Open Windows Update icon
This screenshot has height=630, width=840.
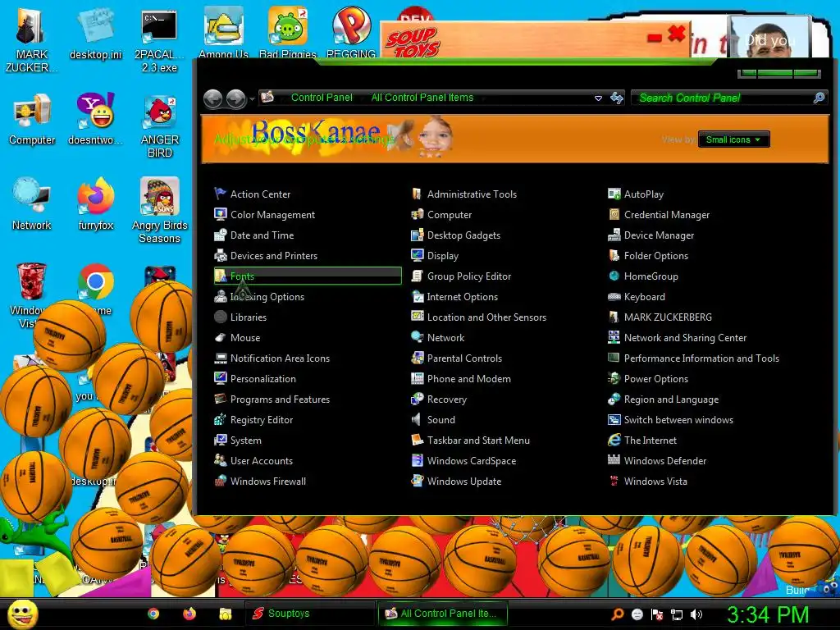(x=417, y=481)
